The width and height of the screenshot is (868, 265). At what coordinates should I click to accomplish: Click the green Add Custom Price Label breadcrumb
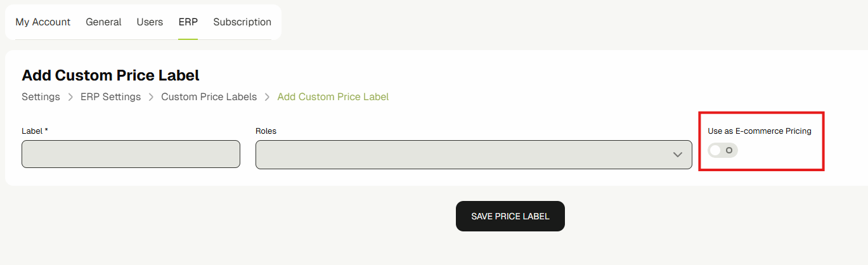pyautogui.click(x=333, y=97)
